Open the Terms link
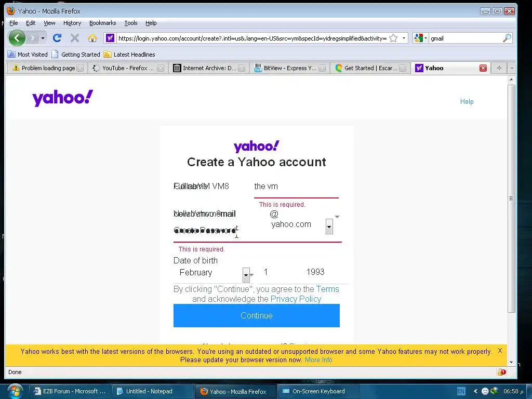The width and height of the screenshot is (532, 399). coord(327,289)
